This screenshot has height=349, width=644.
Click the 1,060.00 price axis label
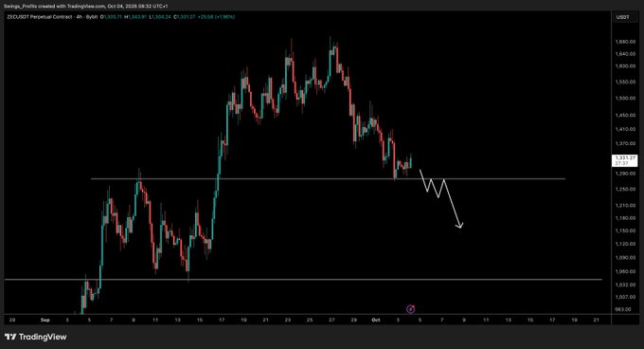tap(625, 271)
